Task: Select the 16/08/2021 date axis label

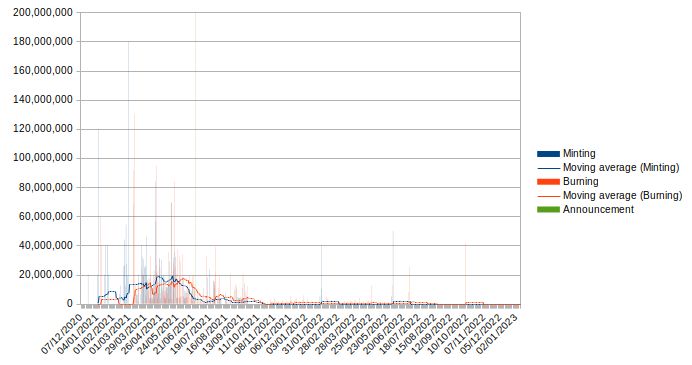Action: (207, 335)
